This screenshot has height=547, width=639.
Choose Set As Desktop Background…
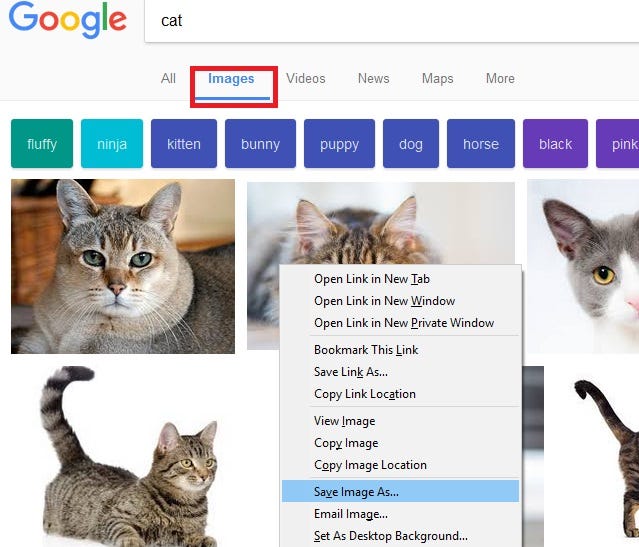[x=400, y=536]
